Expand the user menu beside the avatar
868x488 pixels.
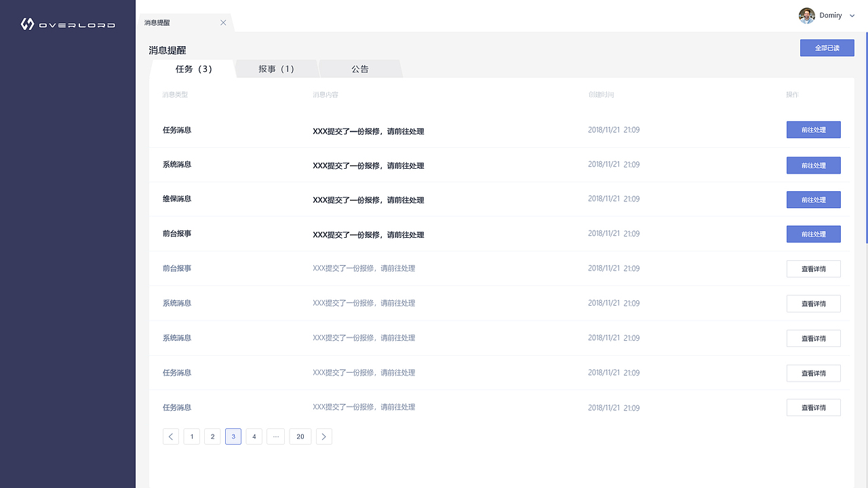pyautogui.click(x=852, y=15)
